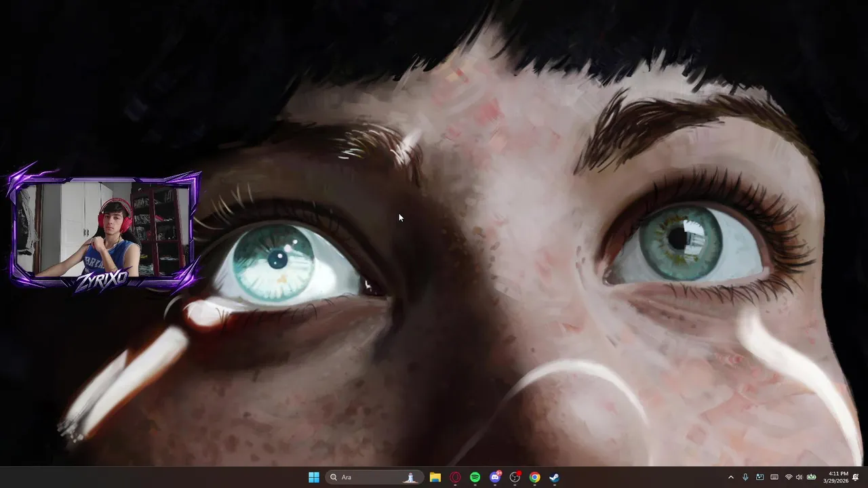This screenshot has height=488, width=868.
Task: Click the battery status tray icon
Action: pyautogui.click(x=811, y=477)
